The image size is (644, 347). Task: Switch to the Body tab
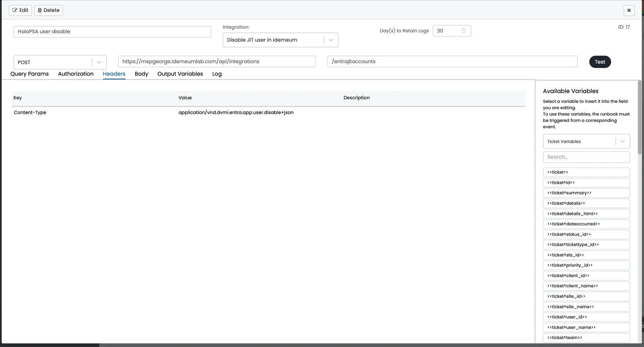(x=141, y=74)
